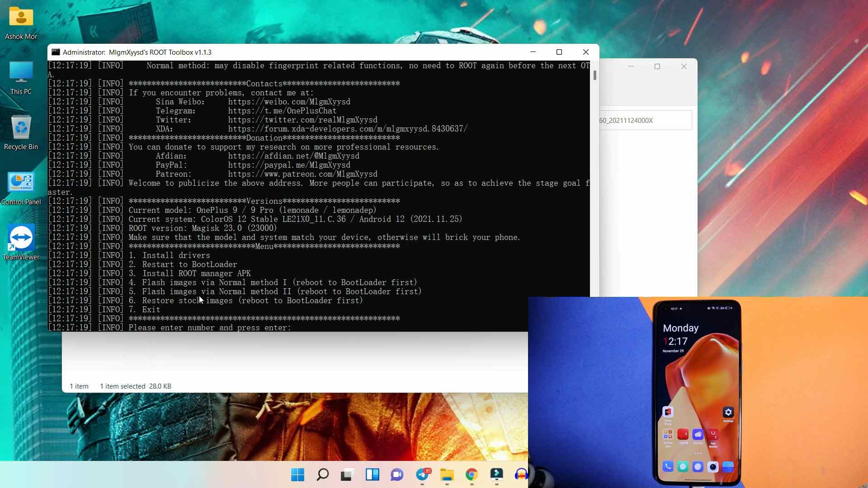Click the Sina Weibo URL line

[x=289, y=102]
